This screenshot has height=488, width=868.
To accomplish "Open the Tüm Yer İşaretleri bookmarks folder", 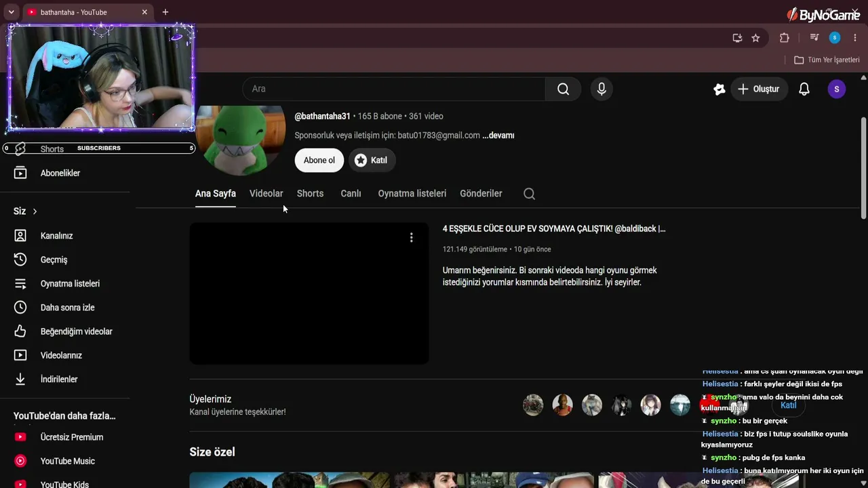I will click(827, 60).
